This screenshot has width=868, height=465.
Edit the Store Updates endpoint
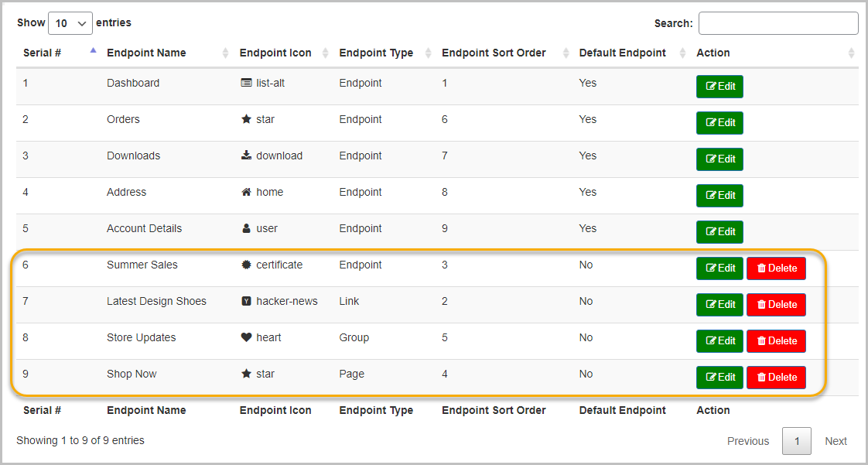click(x=719, y=341)
